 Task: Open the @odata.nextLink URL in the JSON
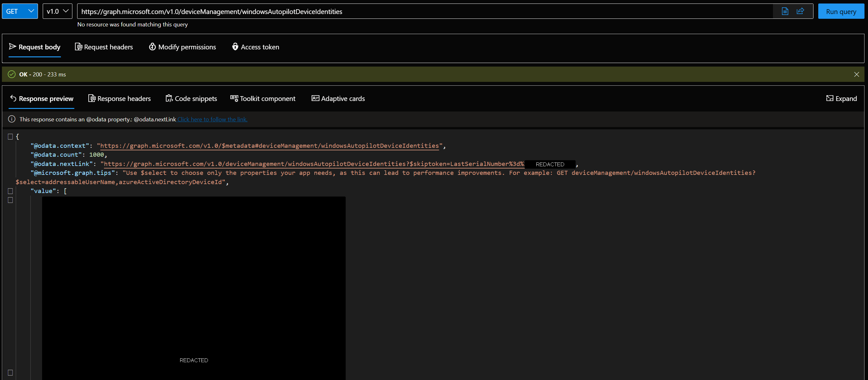coord(314,164)
